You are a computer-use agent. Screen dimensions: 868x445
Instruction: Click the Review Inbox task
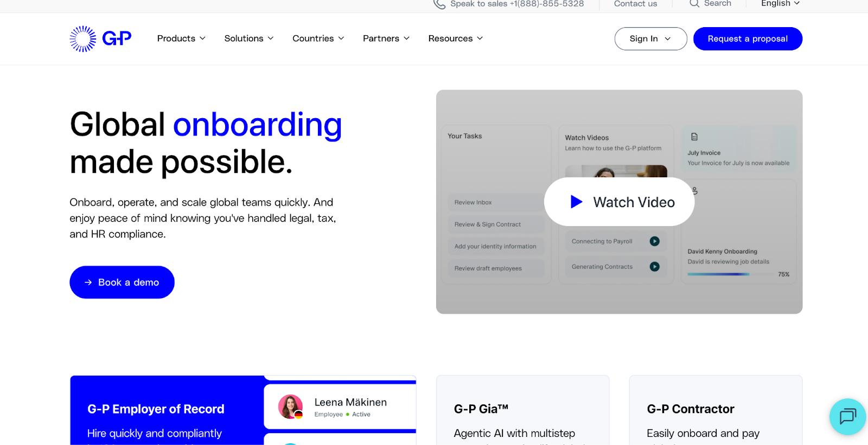point(496,202)
